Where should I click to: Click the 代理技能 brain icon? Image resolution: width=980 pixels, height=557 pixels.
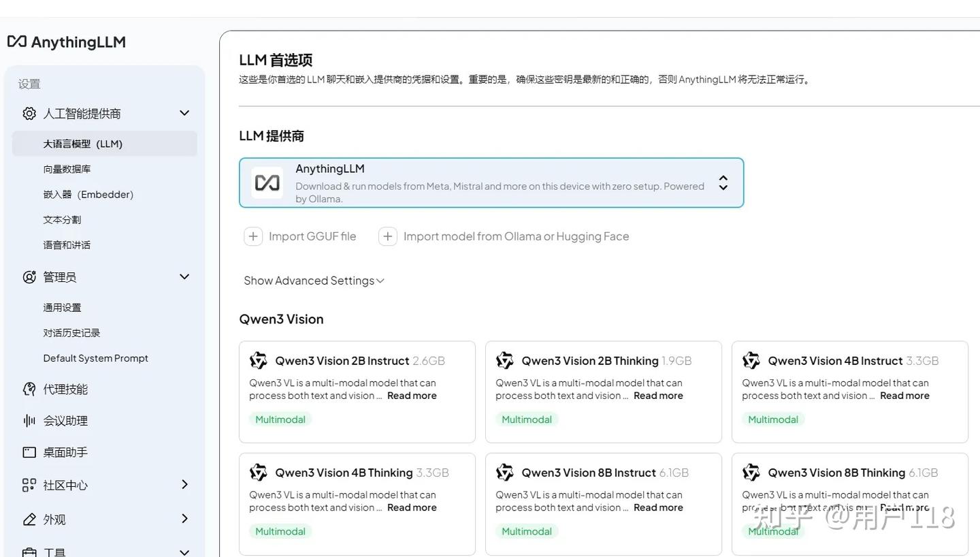(29, 389)
